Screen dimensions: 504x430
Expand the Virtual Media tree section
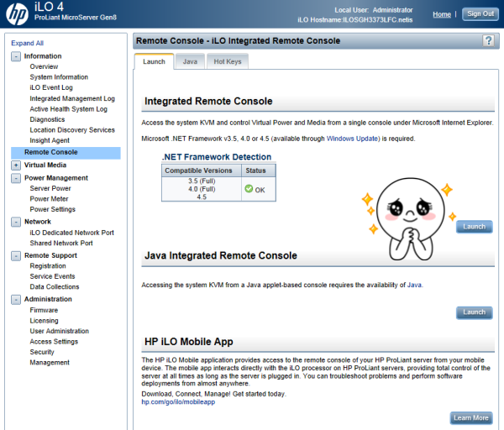coord(16,165)
